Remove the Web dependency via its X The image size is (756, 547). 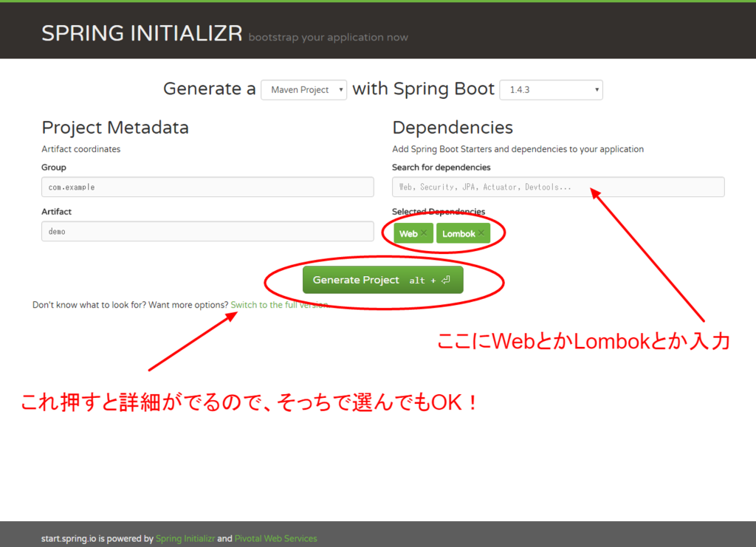click(424, 233)
